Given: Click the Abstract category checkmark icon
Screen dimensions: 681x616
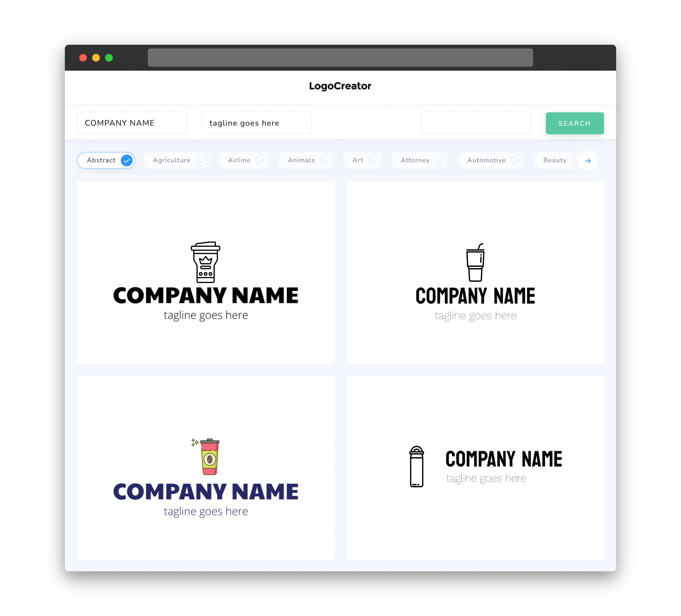Looking at the screenshot, I should tap(126, 160).
